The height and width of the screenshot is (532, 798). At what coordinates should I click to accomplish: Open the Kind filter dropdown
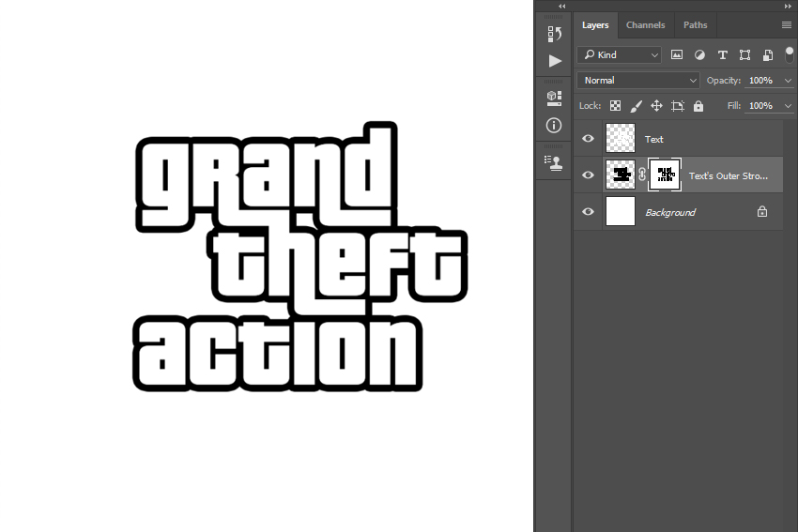(x=620, y=55)
